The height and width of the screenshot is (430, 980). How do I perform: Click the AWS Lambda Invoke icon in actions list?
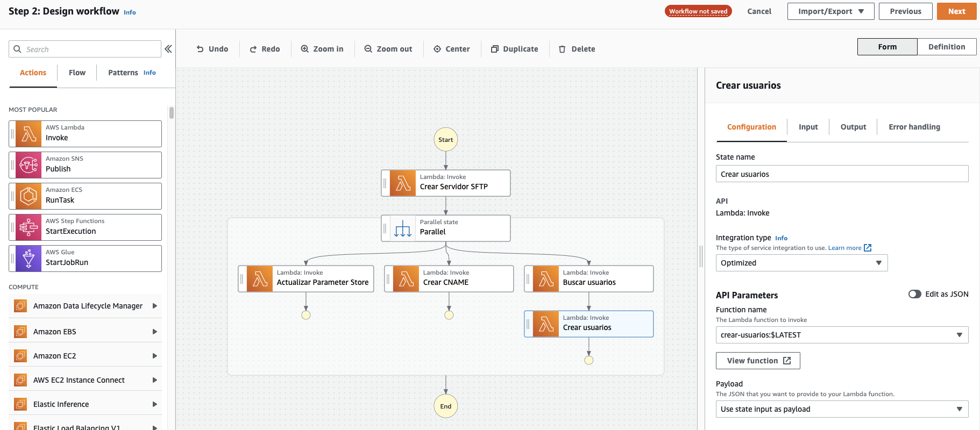pos(29,134)
